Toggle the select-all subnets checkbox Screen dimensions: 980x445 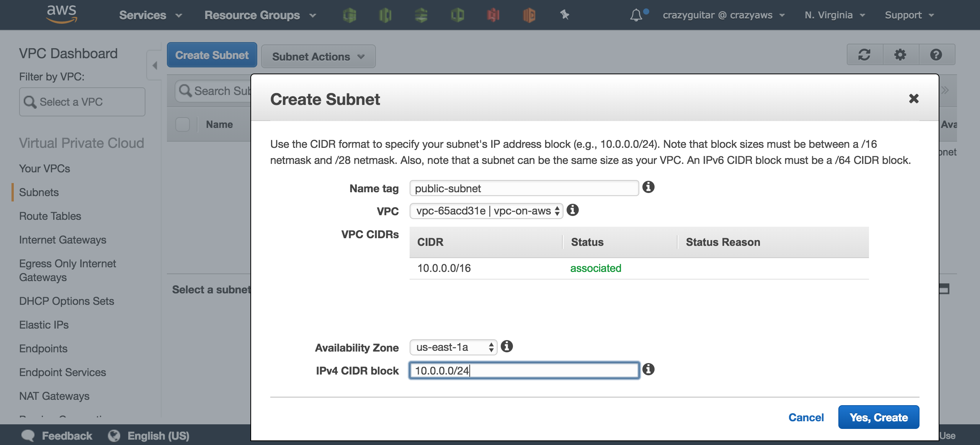pos(183,124)
